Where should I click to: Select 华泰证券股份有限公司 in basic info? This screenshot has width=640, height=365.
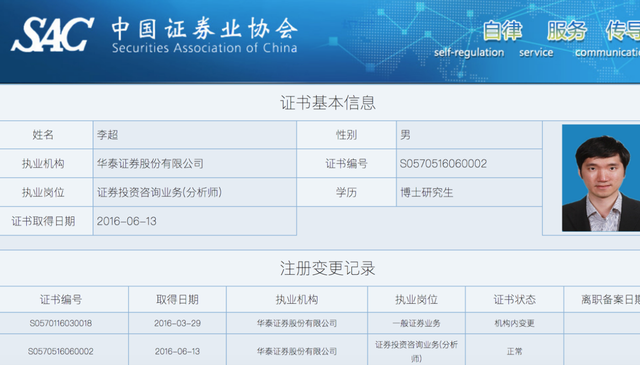click(x=150, y=164)
